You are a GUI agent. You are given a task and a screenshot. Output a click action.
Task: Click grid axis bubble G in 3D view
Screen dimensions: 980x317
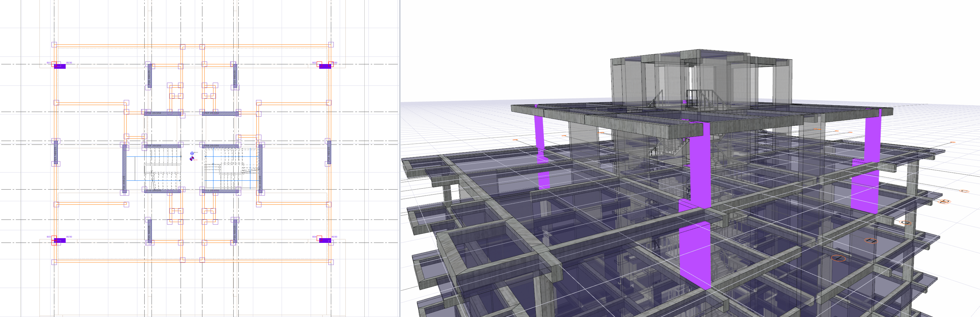click(x=906, y=222)
